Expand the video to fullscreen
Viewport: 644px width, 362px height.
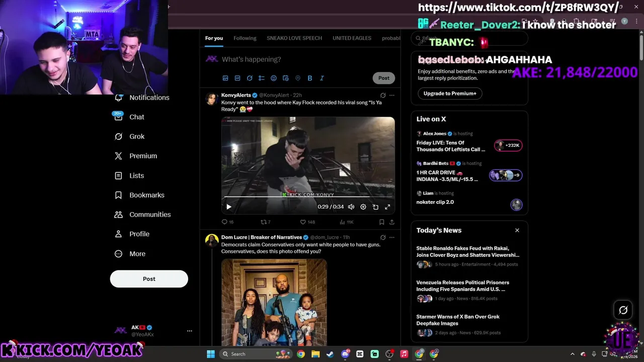coord(387,207)
